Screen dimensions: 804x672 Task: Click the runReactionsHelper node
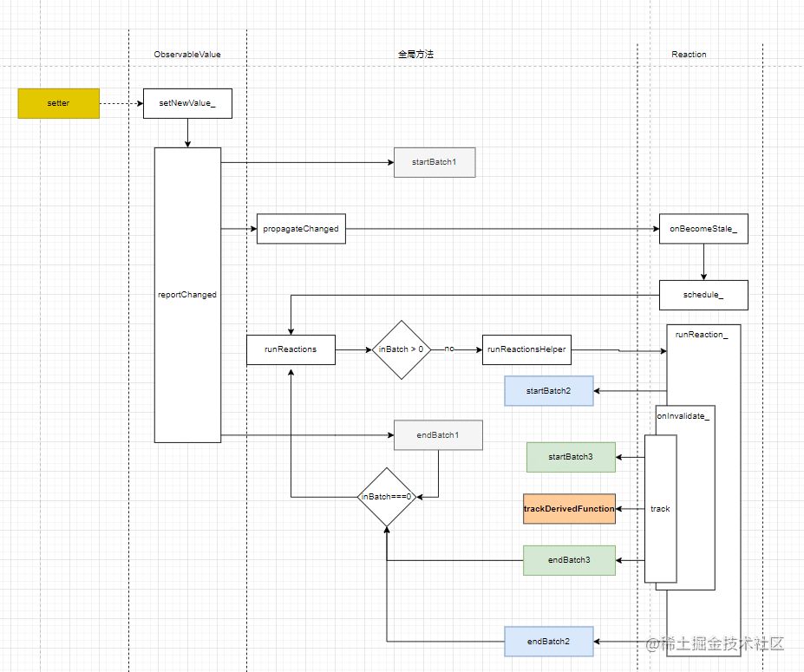click(x=526, y=349)
